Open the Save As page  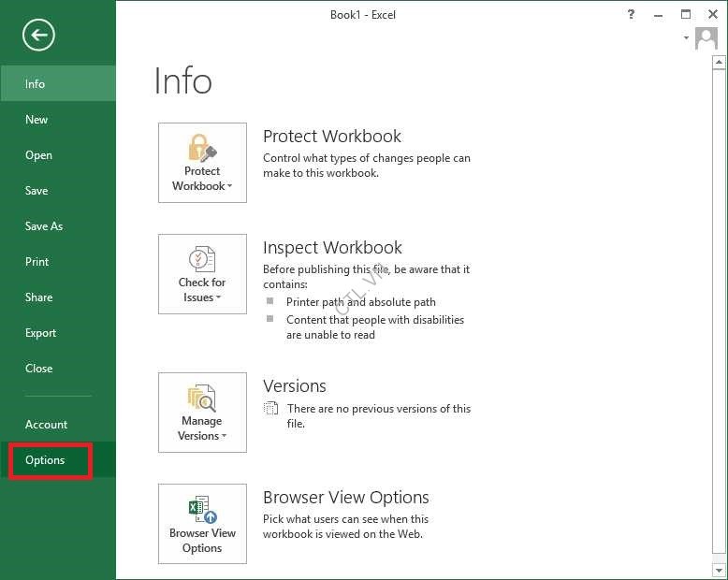pyautogui.click(x=58, y=226)
